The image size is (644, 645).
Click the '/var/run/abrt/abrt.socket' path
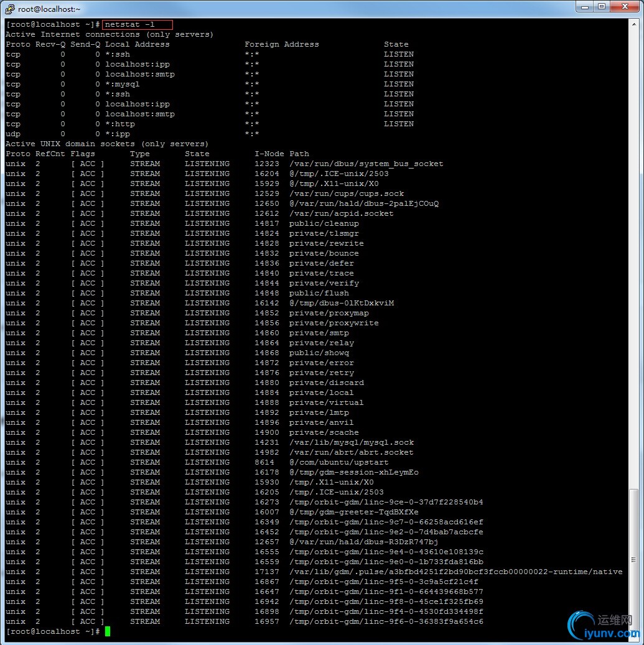click(x=352, y=452)
